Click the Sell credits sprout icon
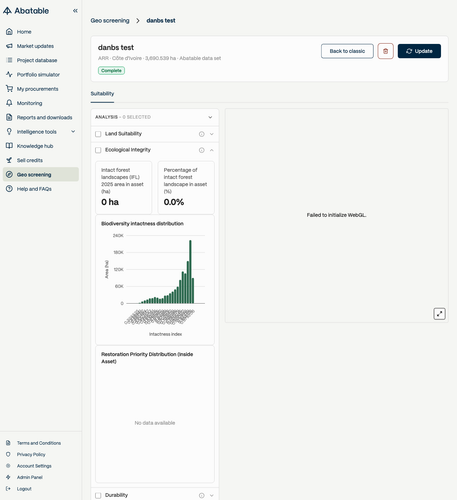 coord(9,160)
